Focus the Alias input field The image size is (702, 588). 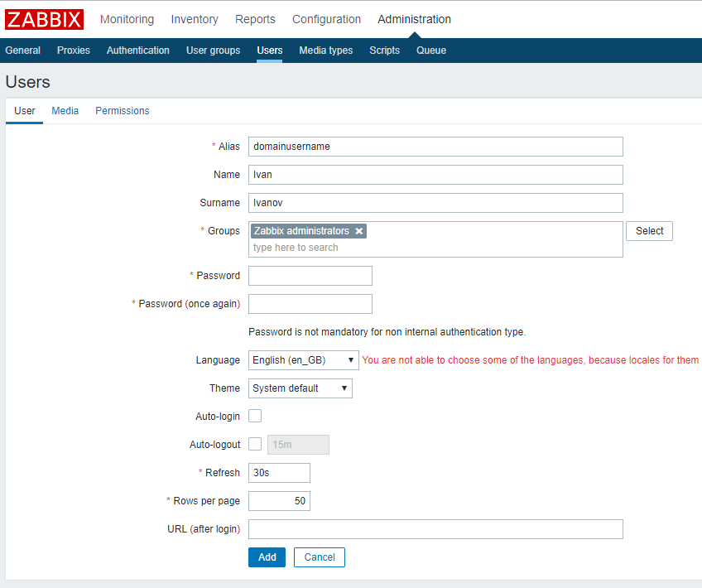point(435,147)
